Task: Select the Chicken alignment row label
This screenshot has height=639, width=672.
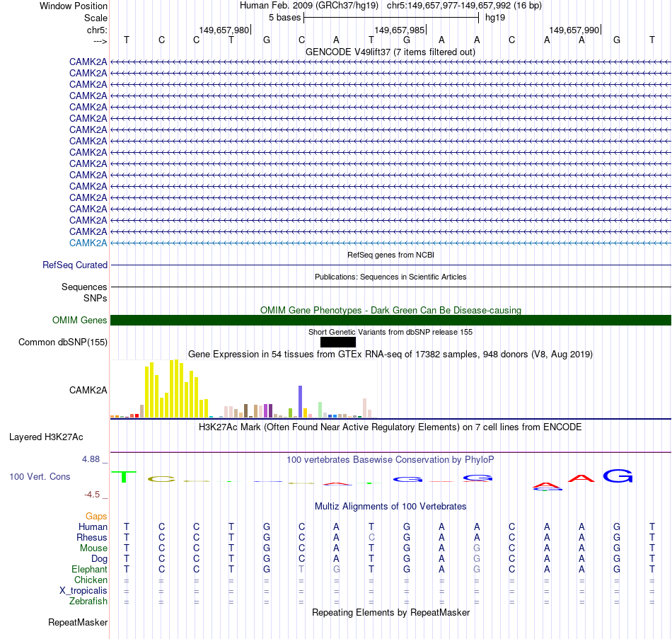Action: pyautogui.click(x=91, y=580)
